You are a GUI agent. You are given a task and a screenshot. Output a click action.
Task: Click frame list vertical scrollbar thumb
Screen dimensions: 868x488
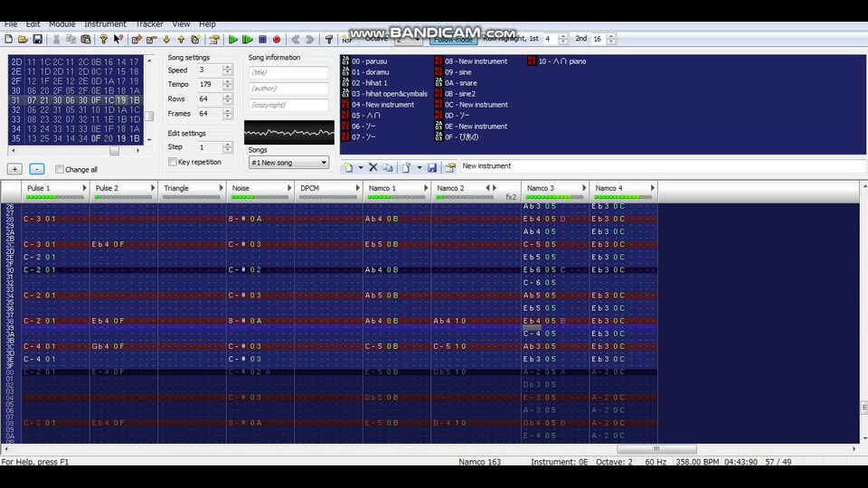[149, 117]
